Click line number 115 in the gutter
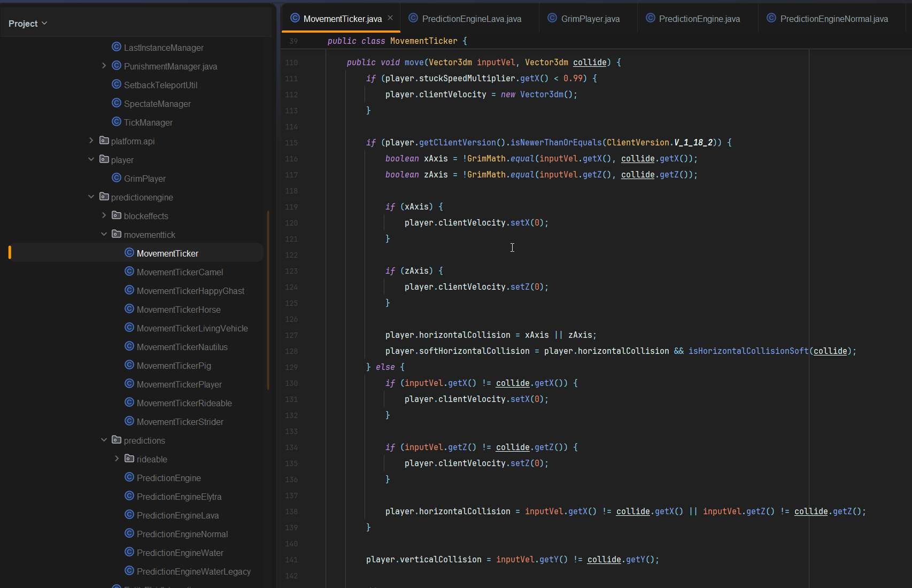The height and width of the screenshot is (588, 912). 291,143
